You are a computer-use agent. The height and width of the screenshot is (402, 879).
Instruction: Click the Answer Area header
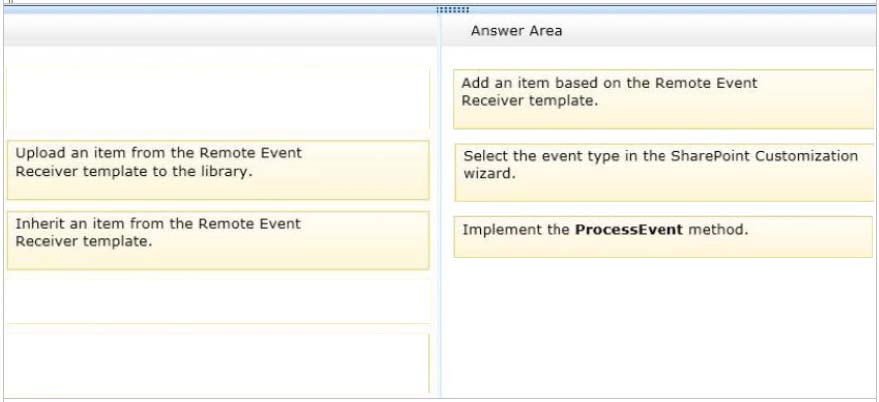516,31
